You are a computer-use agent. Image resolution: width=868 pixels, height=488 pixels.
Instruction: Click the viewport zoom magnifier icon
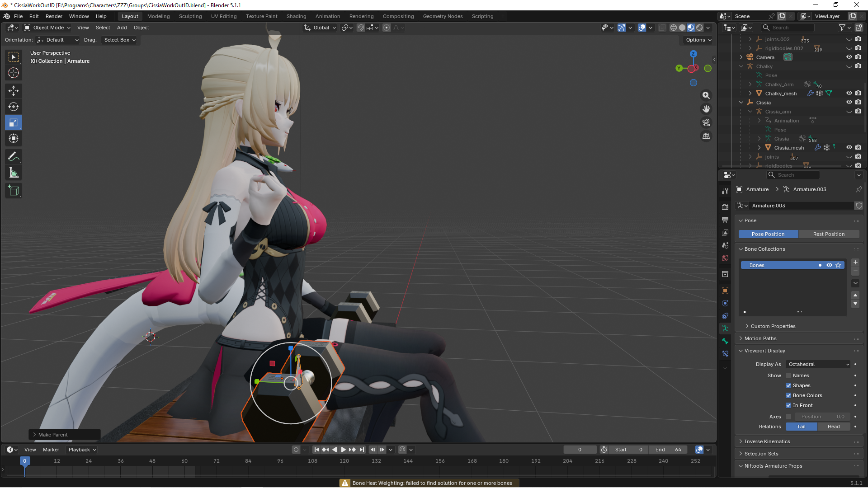706,95
